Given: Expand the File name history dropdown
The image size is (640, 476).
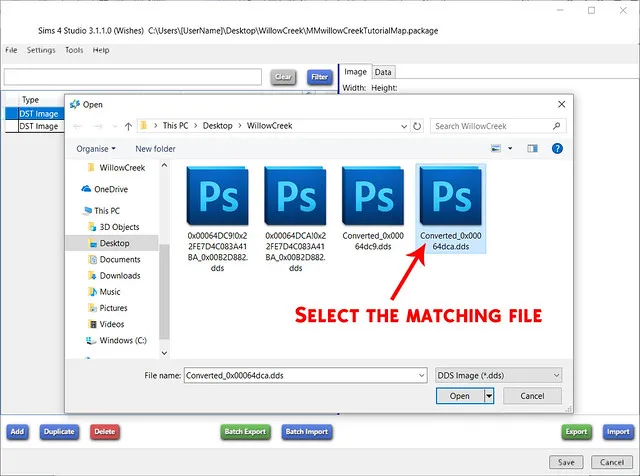Looking at the screenshot, I should (x=422, y=375).
